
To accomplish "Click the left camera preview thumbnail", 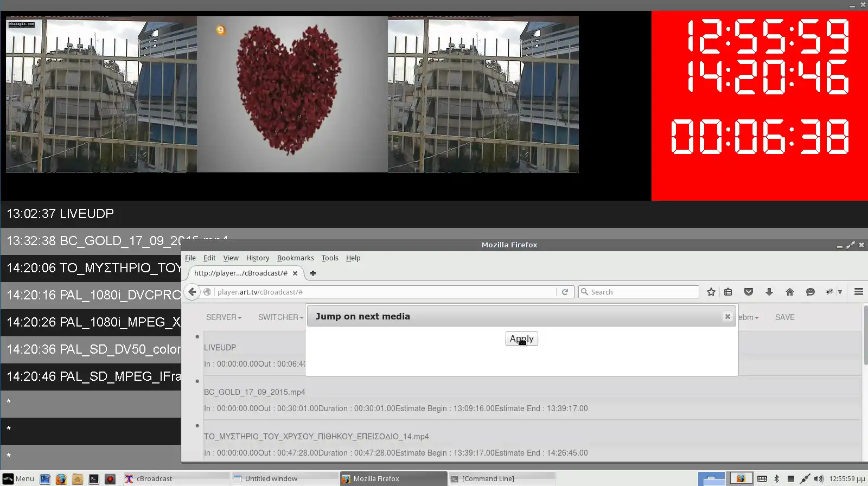I will 101,94.
